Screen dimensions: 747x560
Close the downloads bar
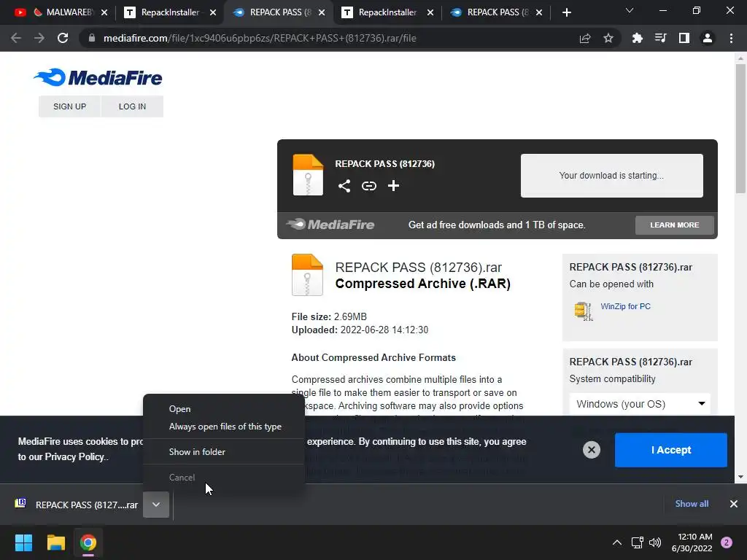tap(734, 504)
